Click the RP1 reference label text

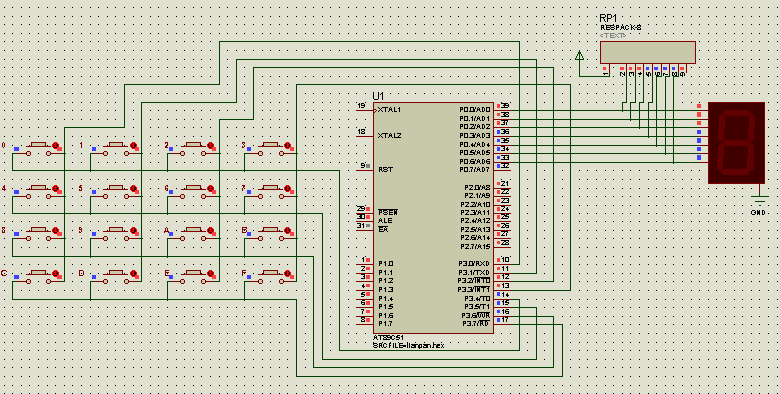[609, 19]
